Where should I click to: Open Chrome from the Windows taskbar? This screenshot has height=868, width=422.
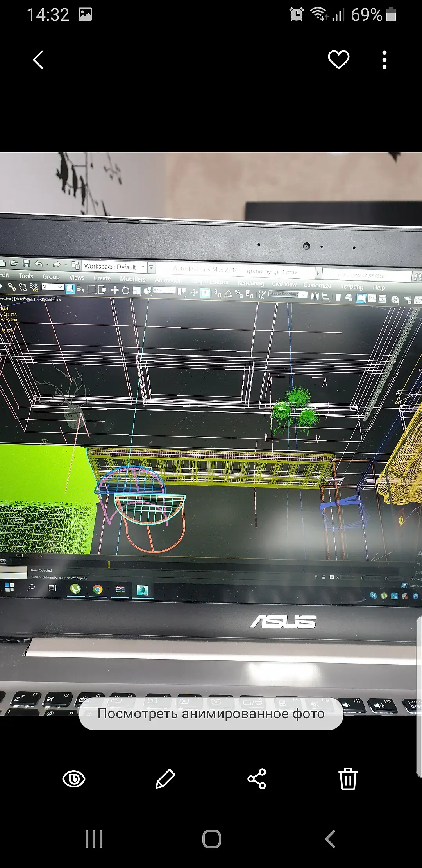click(x=98, y=589)
